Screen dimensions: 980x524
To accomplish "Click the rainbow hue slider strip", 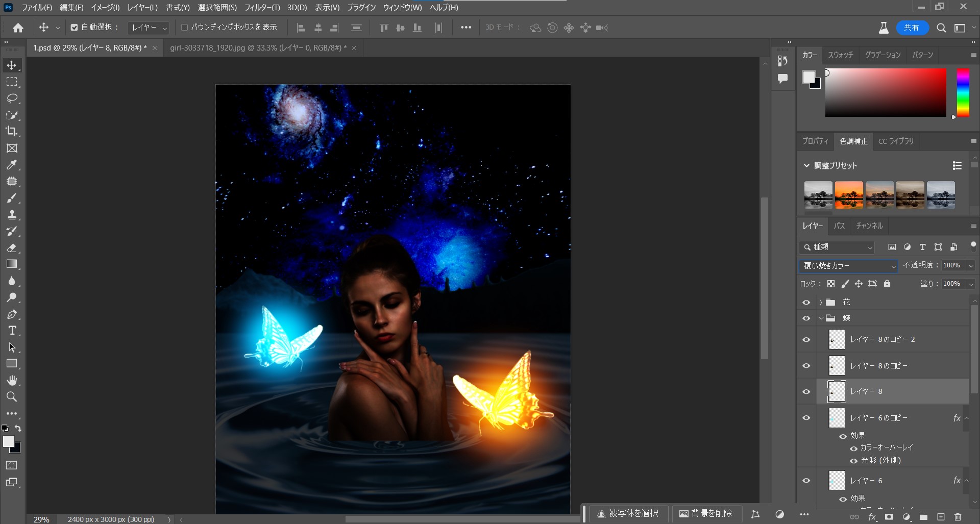I will 963,92.
